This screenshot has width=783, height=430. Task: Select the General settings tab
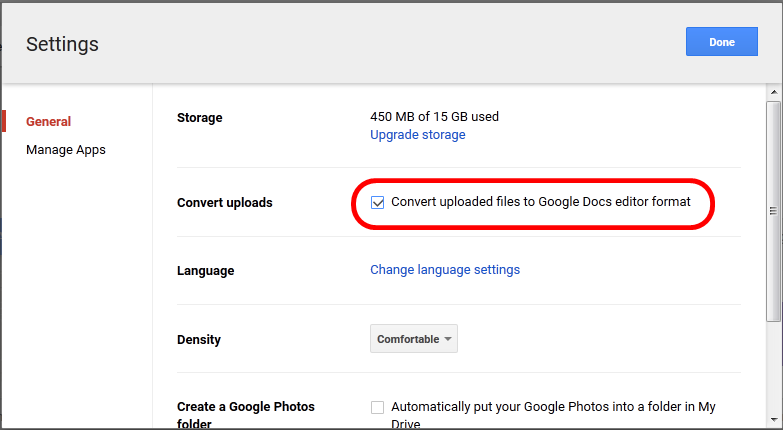tap(48, 121)
